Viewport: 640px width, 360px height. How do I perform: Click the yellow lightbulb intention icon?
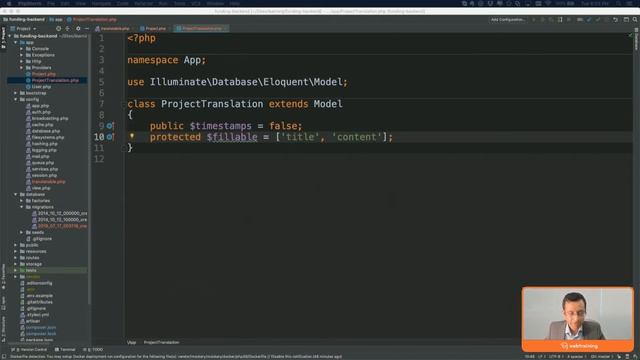coord(132,136)
